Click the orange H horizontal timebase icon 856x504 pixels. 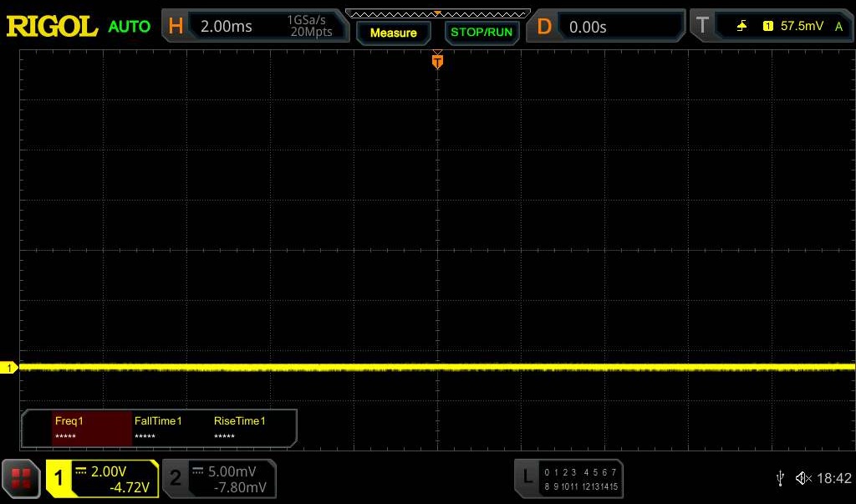click(176, 27)
